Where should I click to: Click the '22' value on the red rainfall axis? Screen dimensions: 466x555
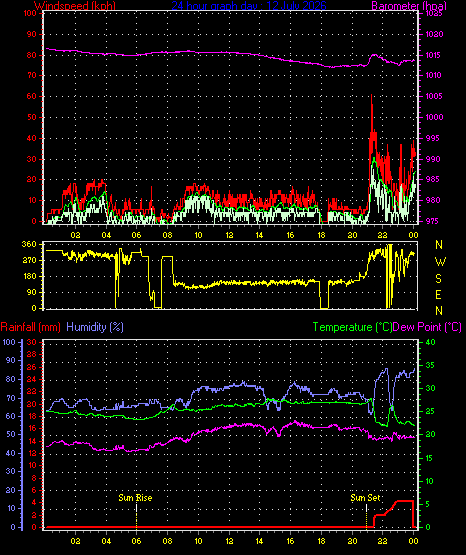(32, 391)
